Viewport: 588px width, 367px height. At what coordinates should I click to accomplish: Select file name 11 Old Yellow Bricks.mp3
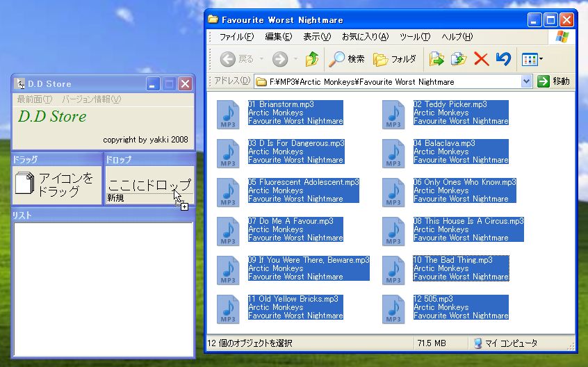pos(293,299)
